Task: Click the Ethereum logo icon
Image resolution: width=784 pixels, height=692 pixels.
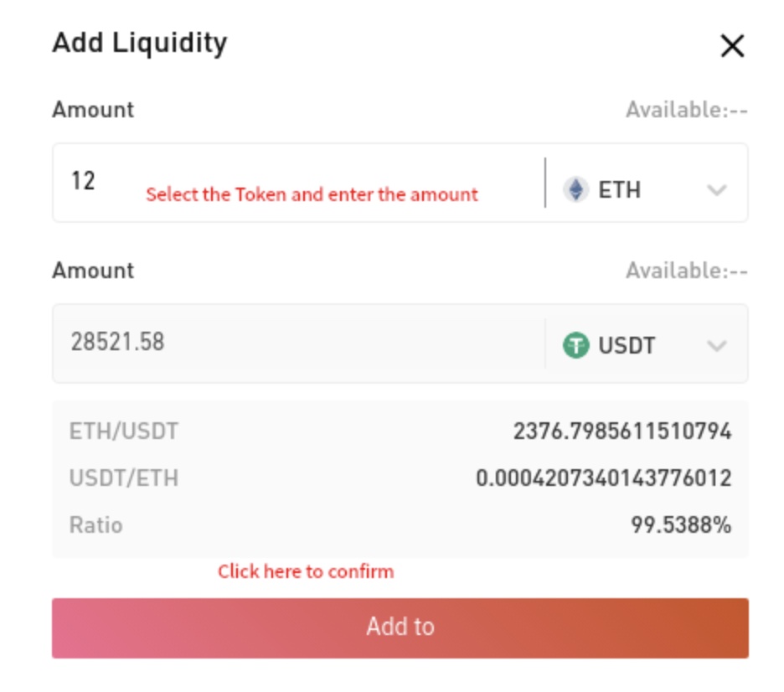Action: tap(575, 189)
